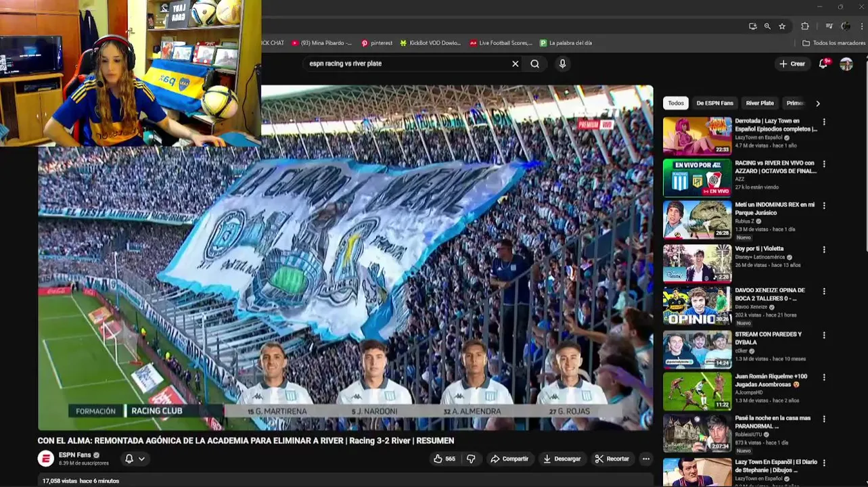Select the River Plate filter chip
Screen dimensions: 868x487
760,103
